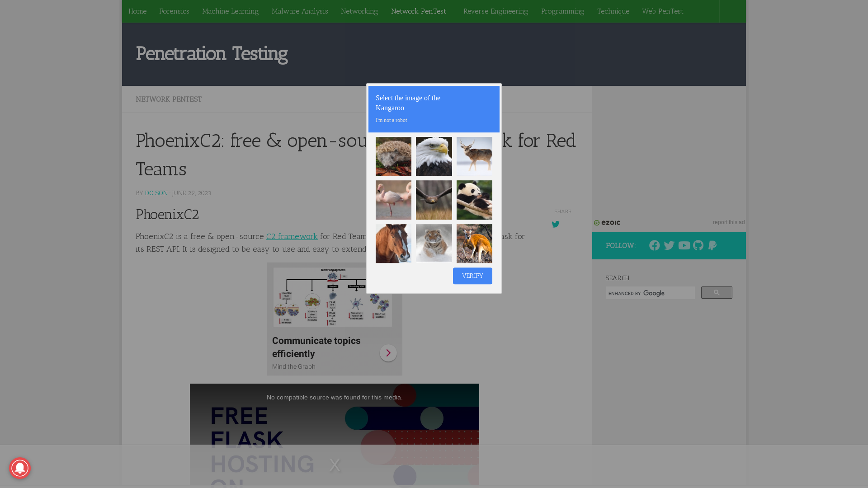Viewport: 868px width, 488px height.
Task: Click the Free Flask Hosting video ad
Action: 335,434
